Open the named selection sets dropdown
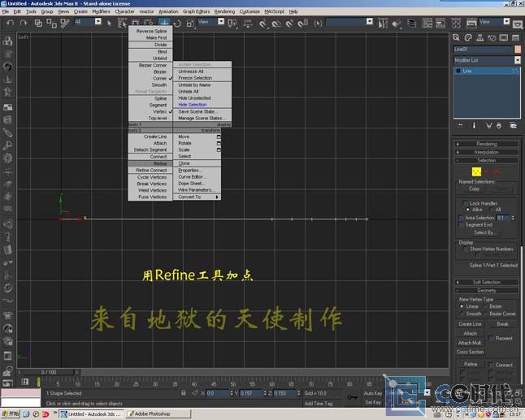The image size is (525, 420). click(370, 22)
